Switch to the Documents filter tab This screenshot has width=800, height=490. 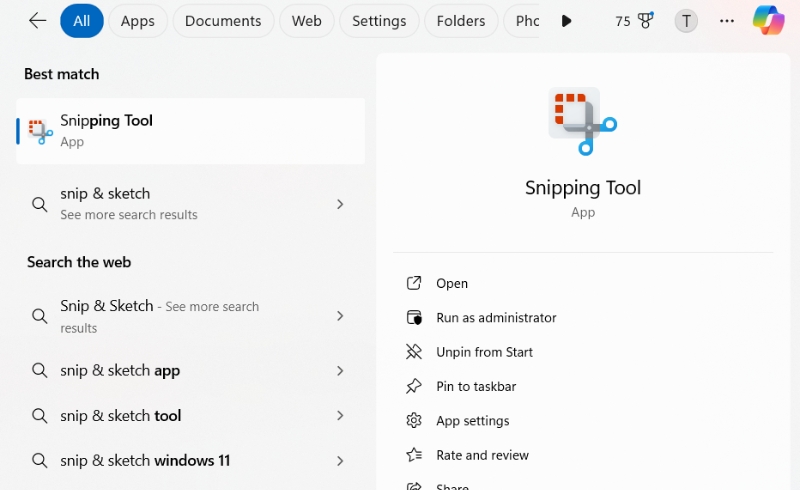coord(223,21)
